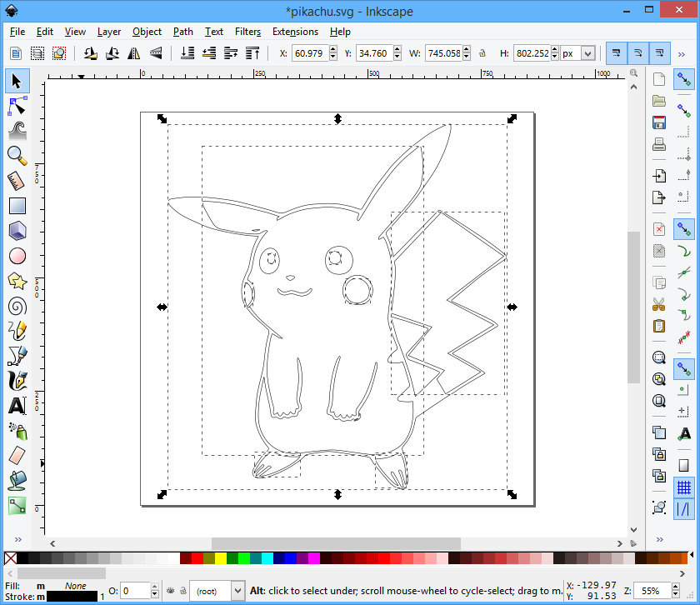
Task: Click Select All in All Layers icon
Action: (x=37, y=53)
